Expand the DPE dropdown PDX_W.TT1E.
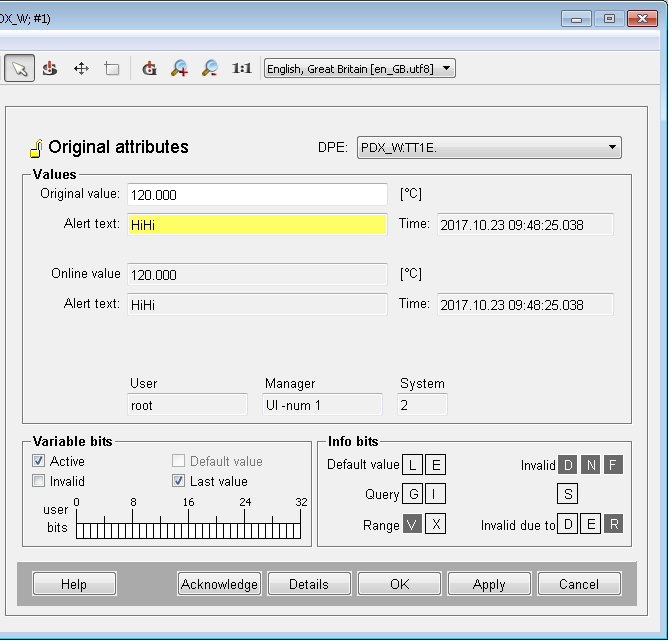This screenshot has height=644, width=672. click(489, 148)
